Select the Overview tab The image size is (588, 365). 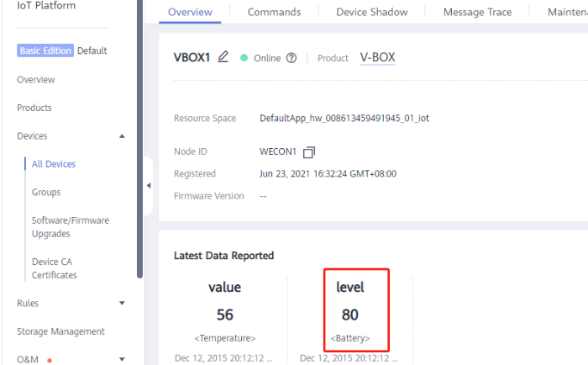point(190,13)
